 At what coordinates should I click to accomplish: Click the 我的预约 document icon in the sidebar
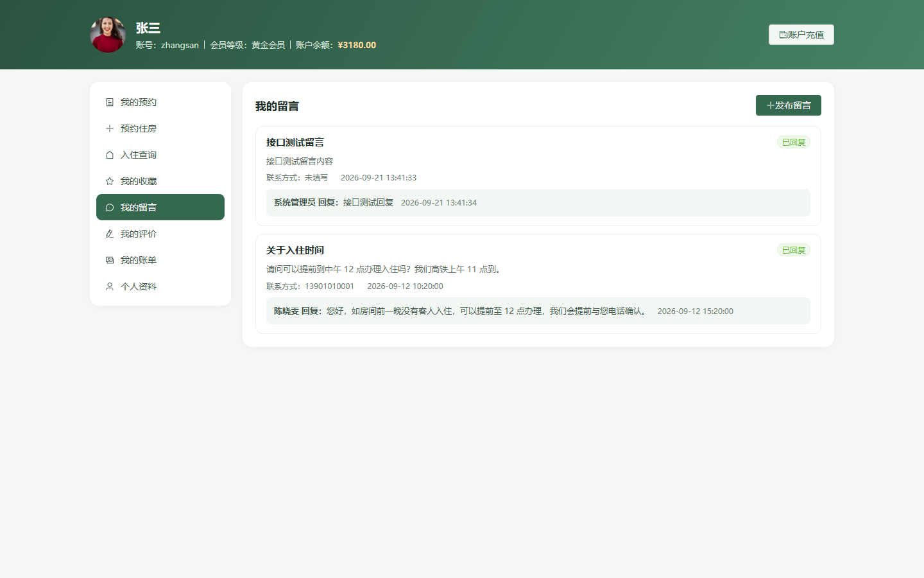click(110, 102)
